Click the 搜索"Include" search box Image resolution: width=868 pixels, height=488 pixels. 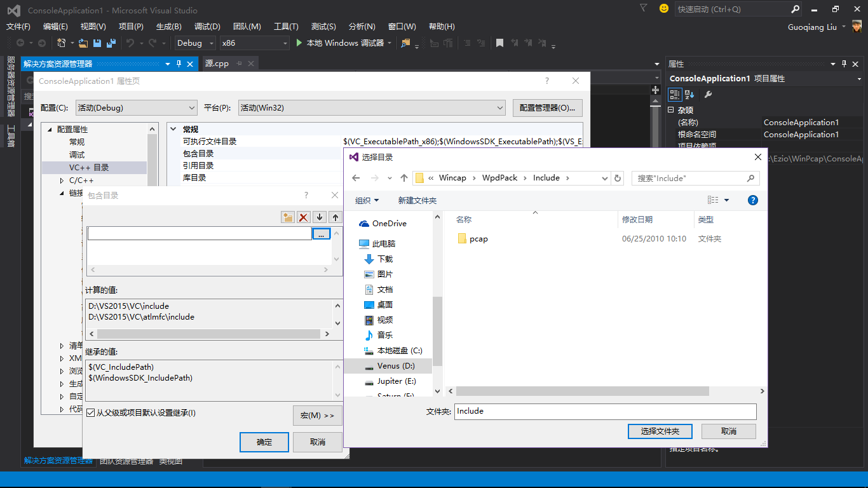click(696, 178)
